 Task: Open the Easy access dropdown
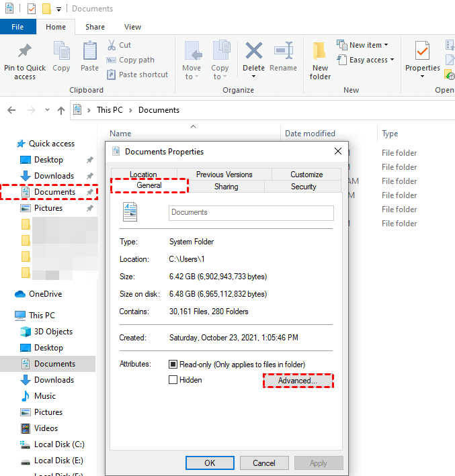click(392, 60)
